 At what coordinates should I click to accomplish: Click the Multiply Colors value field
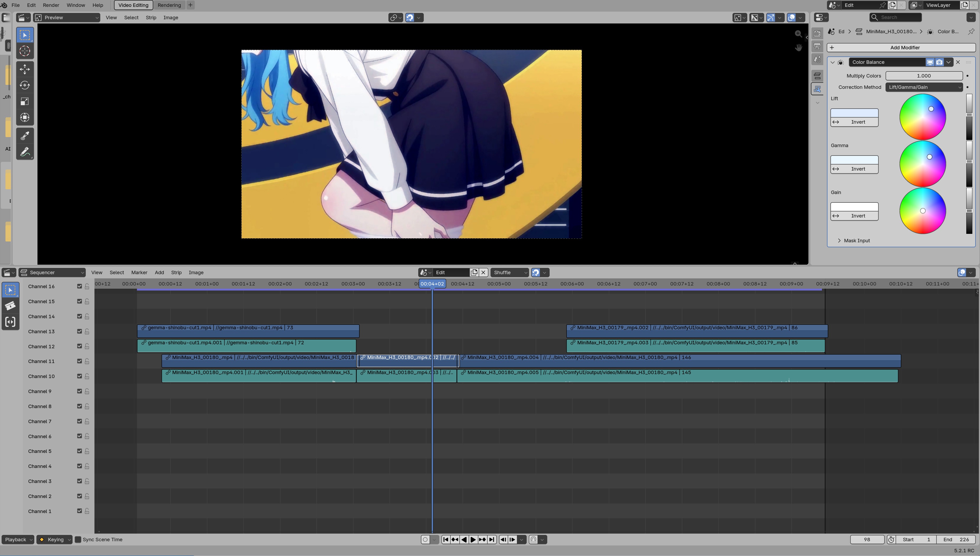point(924,76)
